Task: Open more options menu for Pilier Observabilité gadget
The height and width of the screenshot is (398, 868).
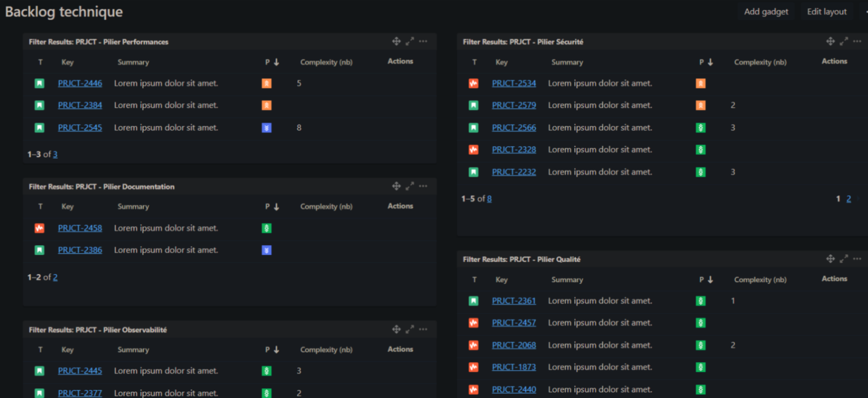Action: (423, 329)
